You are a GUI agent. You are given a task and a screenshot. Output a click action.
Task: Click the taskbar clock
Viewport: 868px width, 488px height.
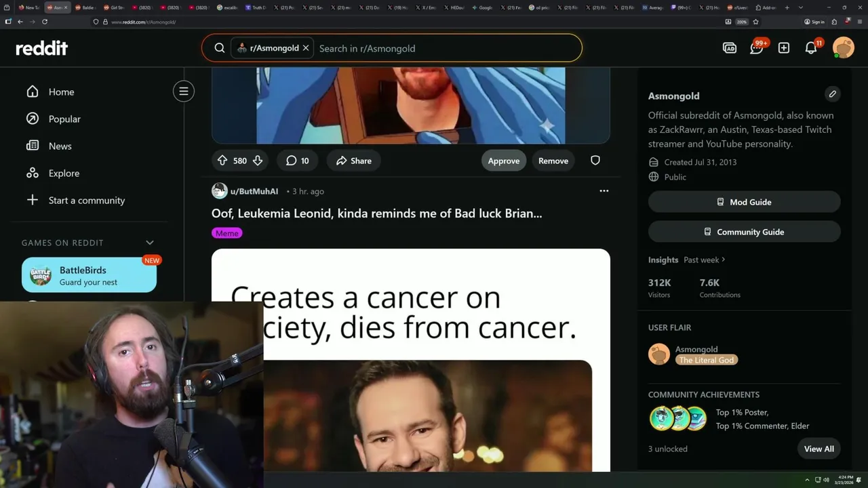pyautogui.click(x=846, y=479)
